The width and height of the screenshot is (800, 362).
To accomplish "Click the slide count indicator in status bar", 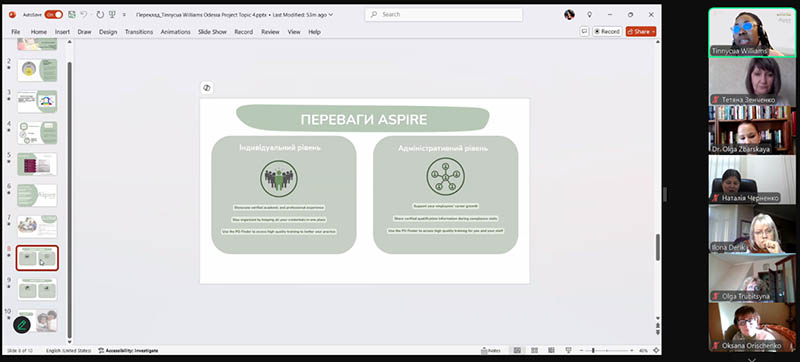I will coord(20,351).
